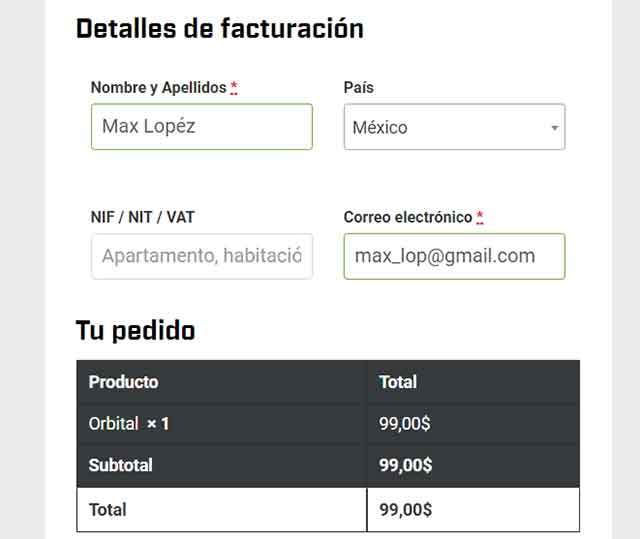Click the required asterisk beside Correo electrónico
640x539 pixels.
(x=480, y=217)
